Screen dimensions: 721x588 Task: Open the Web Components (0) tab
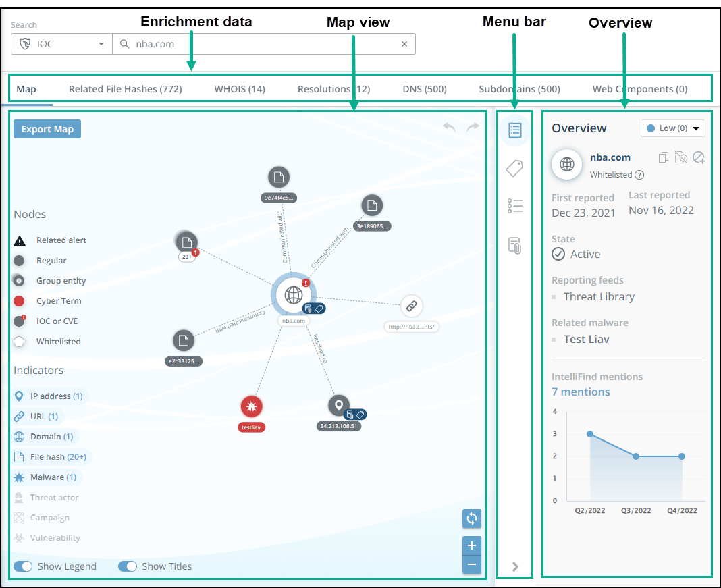click(640, 89)
